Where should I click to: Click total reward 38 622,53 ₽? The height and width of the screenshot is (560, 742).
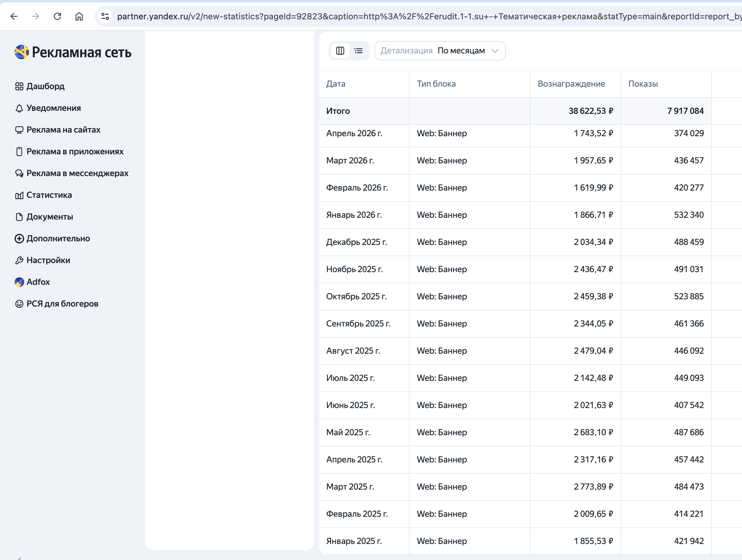591,111
